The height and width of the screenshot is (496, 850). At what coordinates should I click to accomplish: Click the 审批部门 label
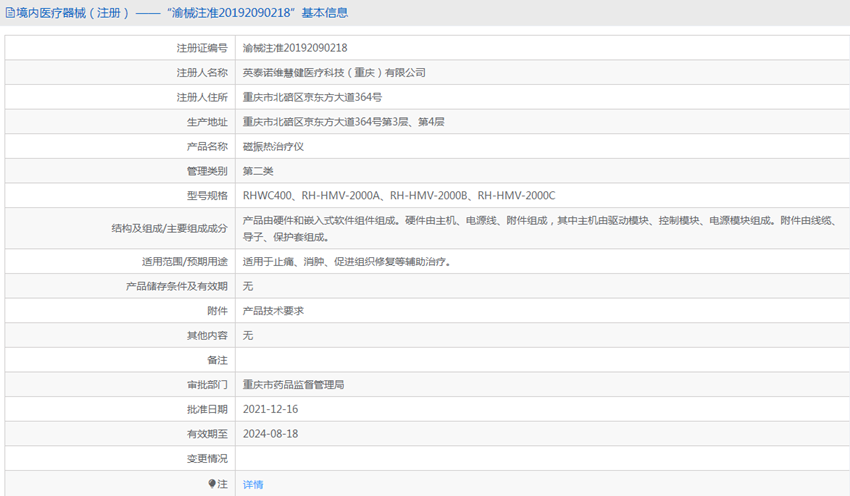click(208, 385)
